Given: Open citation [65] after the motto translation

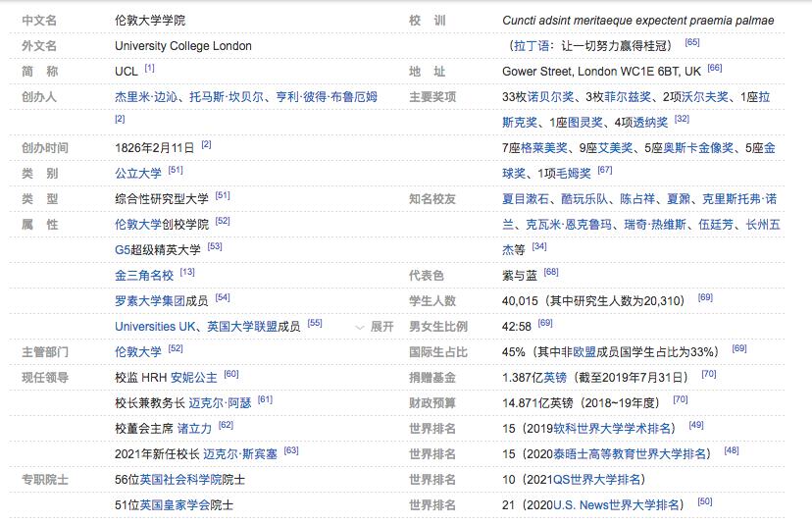Looking at the screenshot, I should pos(691,42).
